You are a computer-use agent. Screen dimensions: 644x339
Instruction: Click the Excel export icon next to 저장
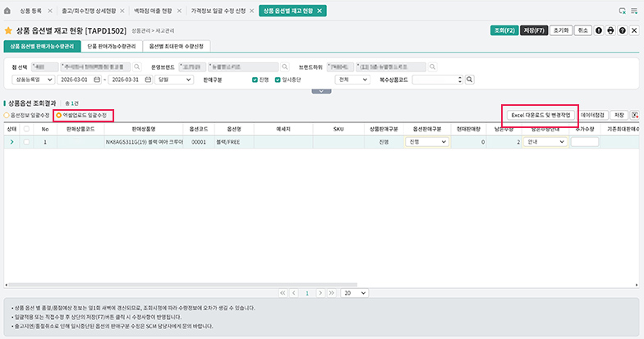[x=634, y=115]
